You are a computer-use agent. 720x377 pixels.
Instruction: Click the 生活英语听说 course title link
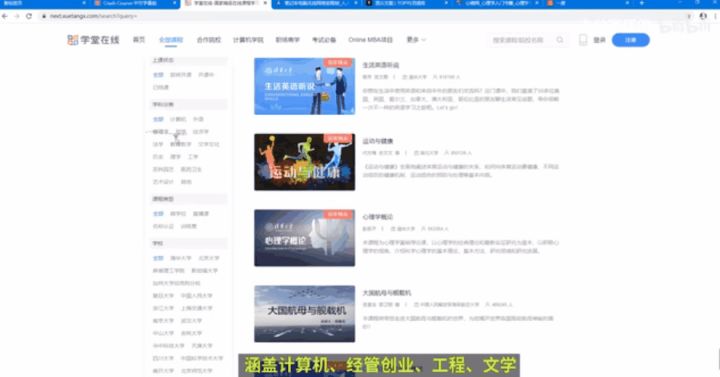(x=381, y=65)
